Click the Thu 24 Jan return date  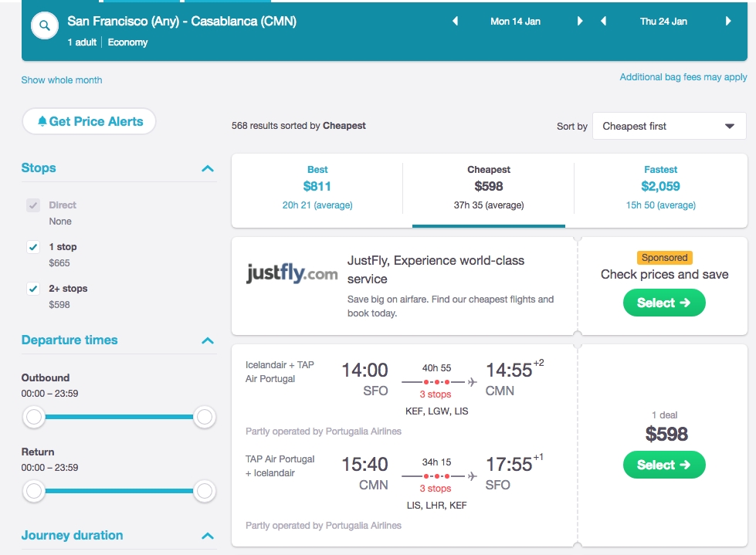(x=663, y=21)
